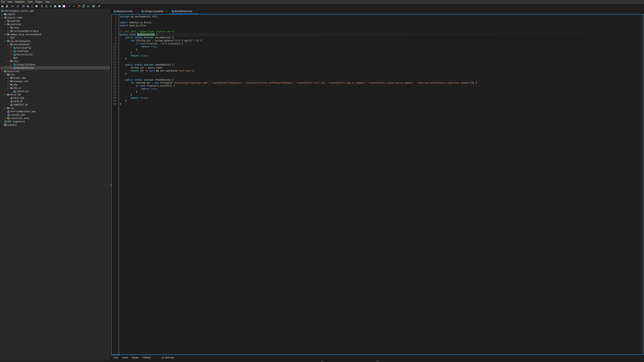Reload files using the refresh icon
644x362 pixels.
tap(12, 6)
